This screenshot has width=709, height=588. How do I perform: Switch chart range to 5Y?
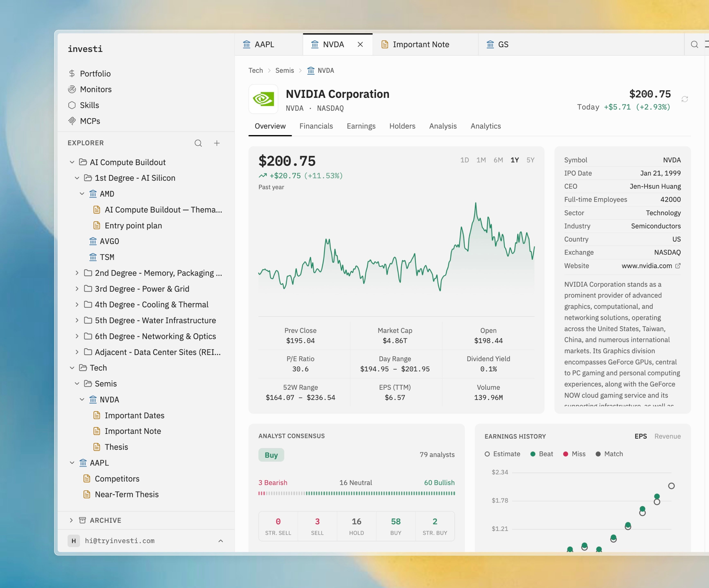(530, 160)
